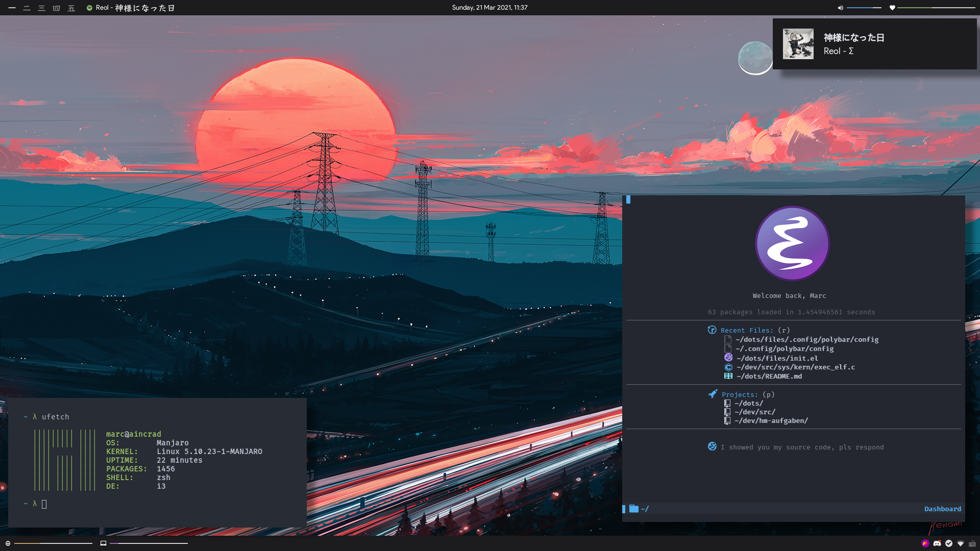Open ~/dots/files/init.el recent file
Image resolution: width=980 pixels, height=551 pixels.
pyautogui.click(x=777, y=358)
